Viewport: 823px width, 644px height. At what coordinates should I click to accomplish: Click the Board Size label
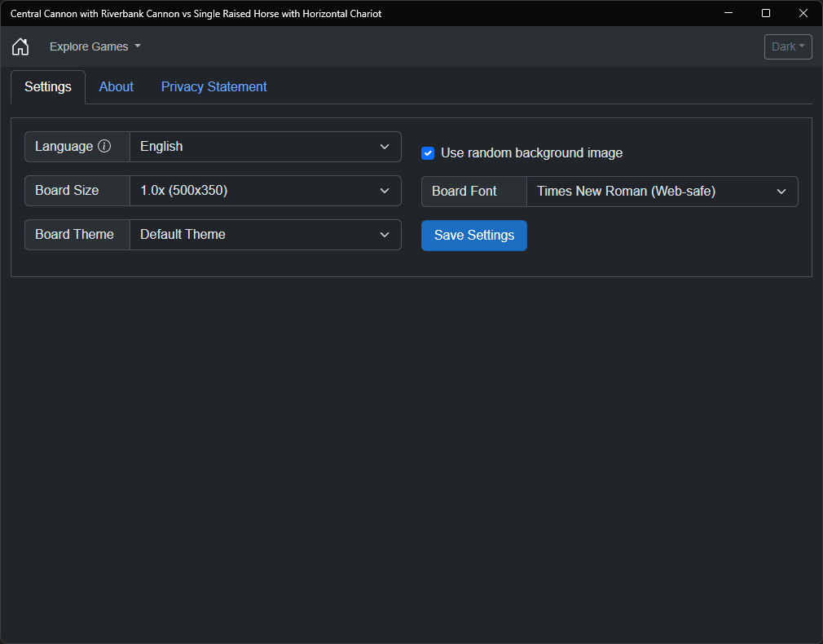click(67, 191)
